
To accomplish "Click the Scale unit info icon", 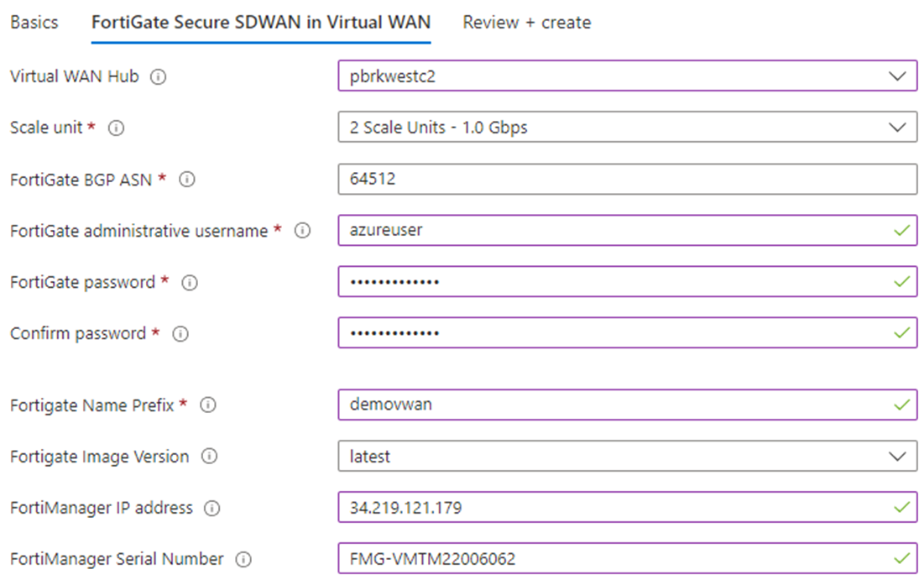I will pyautogui.click(x=117, y=128).
